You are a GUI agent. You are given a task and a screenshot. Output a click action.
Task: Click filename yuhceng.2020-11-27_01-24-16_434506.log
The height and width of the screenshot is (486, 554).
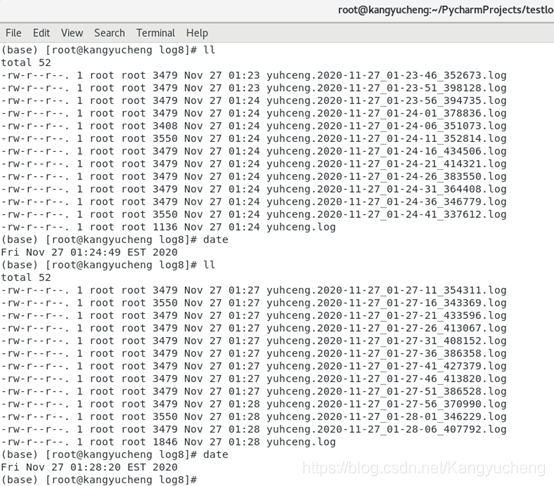tap(386, 151)
